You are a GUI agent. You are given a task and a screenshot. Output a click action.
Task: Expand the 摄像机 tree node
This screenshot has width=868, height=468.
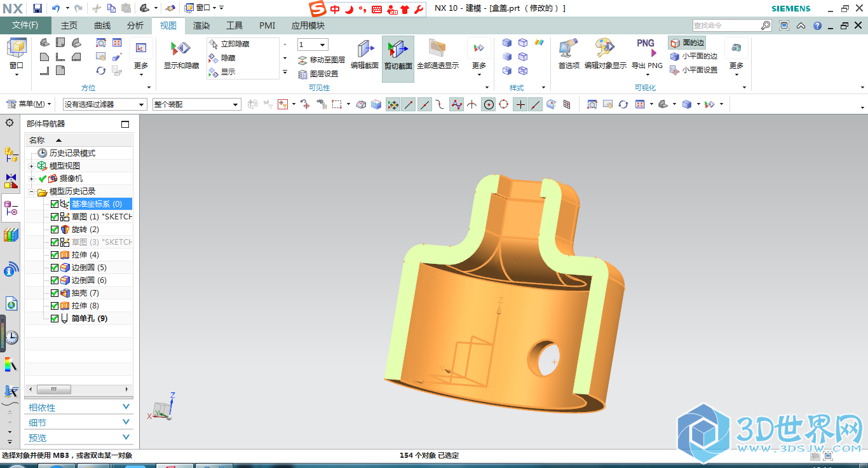31,179
